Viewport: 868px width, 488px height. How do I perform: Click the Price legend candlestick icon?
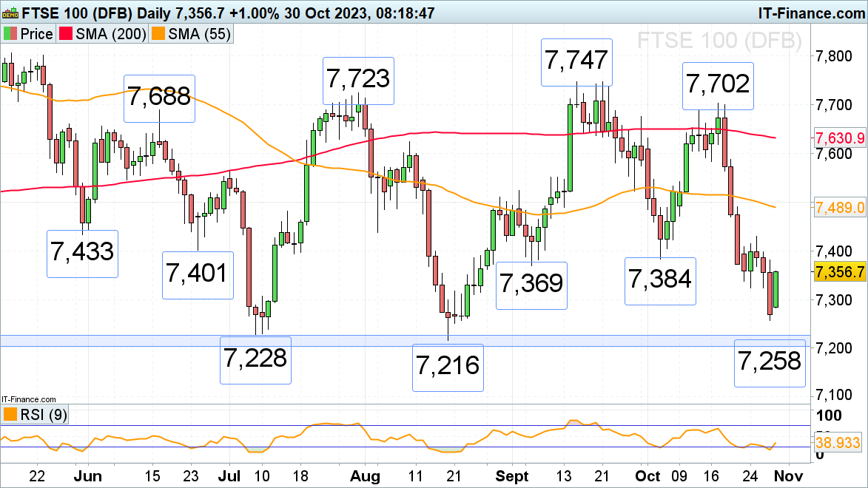[10, 34]
